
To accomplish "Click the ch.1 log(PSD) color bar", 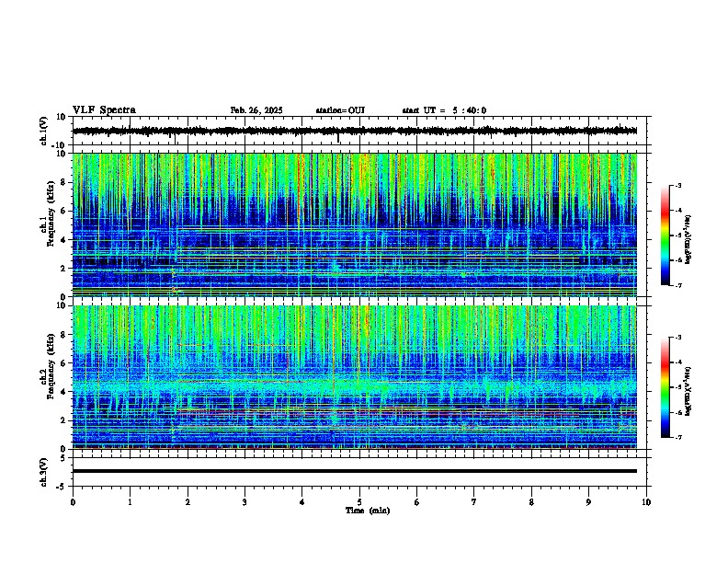I will pyautogui.click(x=665, y=236).
